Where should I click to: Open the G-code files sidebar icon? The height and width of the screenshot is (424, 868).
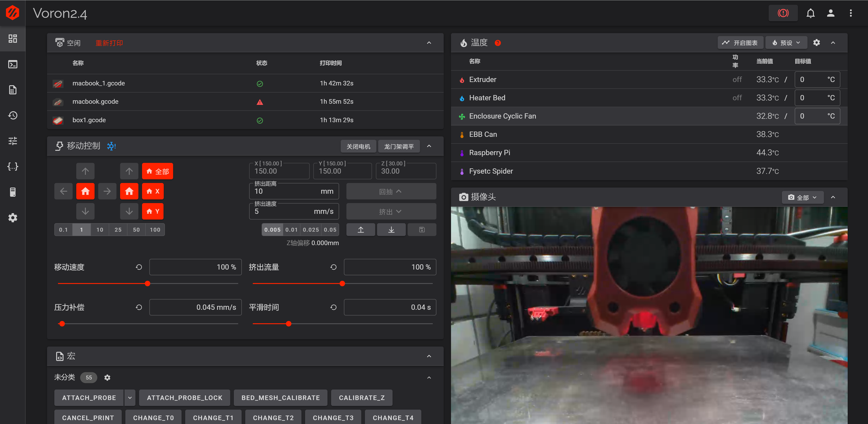click(x=13, y=90)
